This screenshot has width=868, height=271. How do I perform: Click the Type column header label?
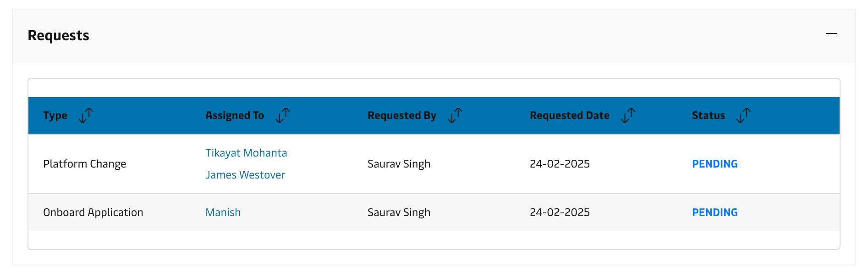click(55, 115)
